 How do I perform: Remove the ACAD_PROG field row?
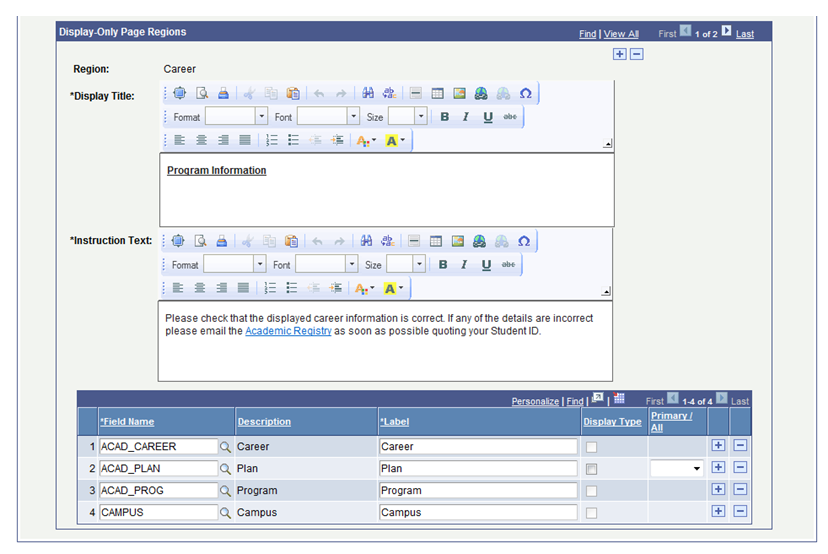tap(740, 489)
